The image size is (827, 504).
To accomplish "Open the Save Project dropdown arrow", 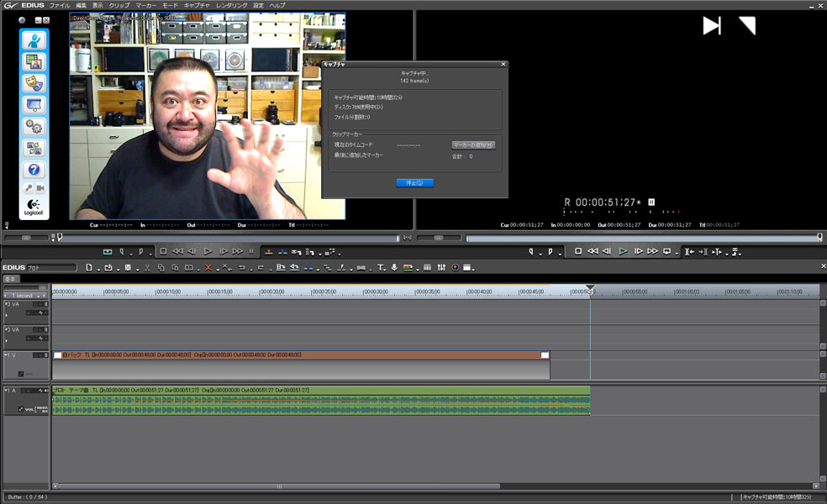I will tap(137, 270).
